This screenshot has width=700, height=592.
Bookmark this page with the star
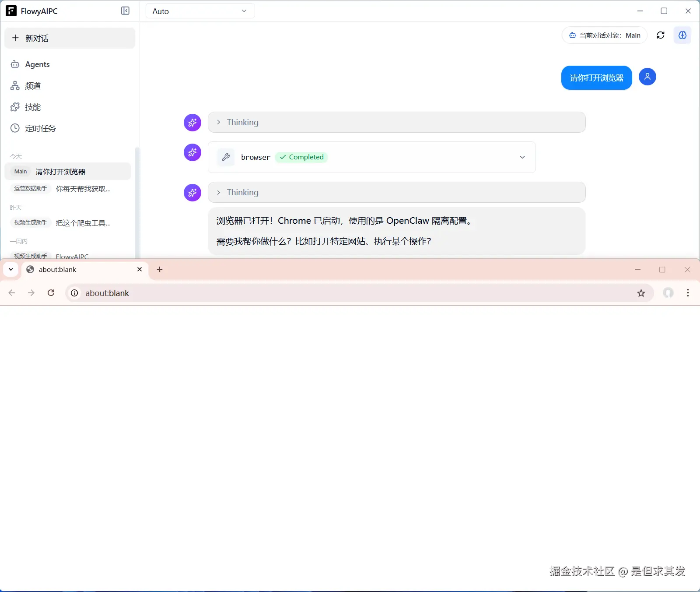tap(641, 293)
